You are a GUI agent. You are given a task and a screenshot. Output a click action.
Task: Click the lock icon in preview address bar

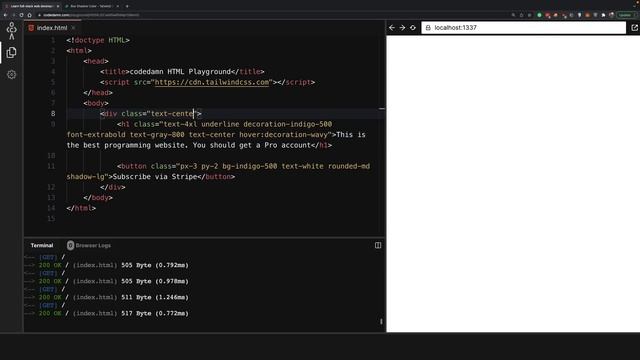[x=428, y=28]
